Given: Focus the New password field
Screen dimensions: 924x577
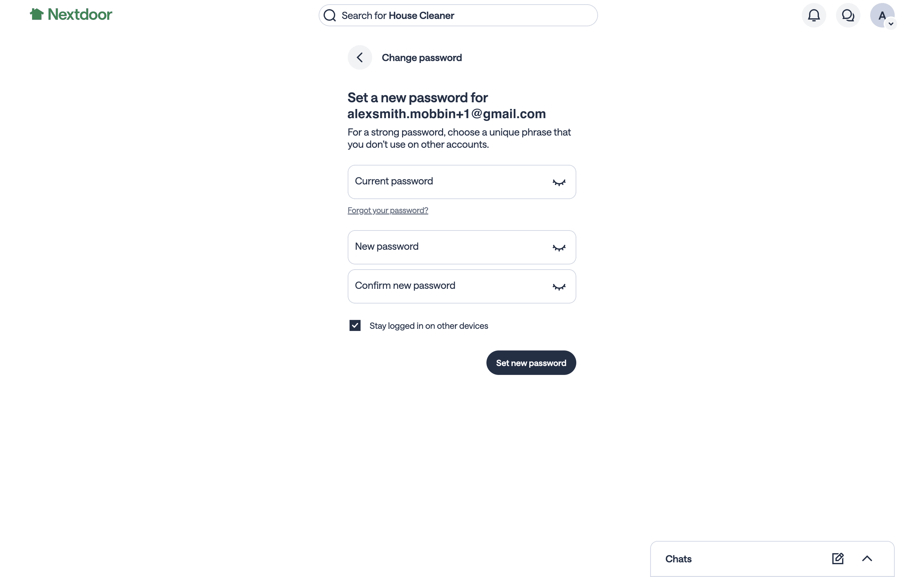Looking at the screenshot, I should (447, 247).
